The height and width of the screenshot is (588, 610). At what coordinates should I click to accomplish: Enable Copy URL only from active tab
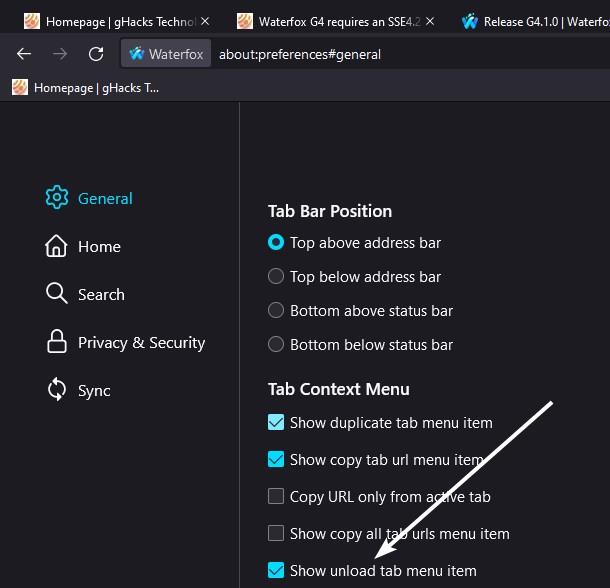[x=276, y=496]
